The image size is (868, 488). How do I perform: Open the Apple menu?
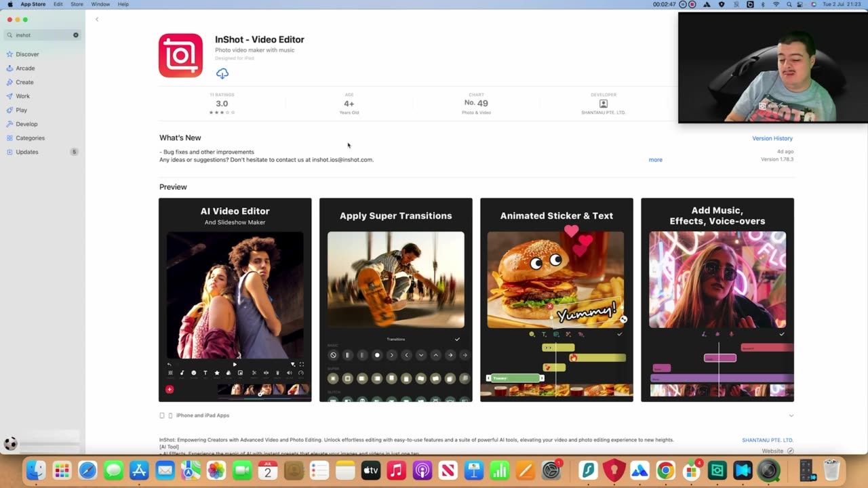10,4
